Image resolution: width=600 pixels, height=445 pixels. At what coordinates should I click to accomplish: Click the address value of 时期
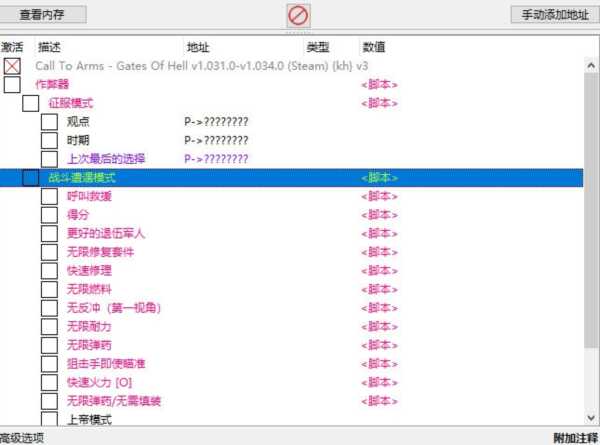click(216, 140)
